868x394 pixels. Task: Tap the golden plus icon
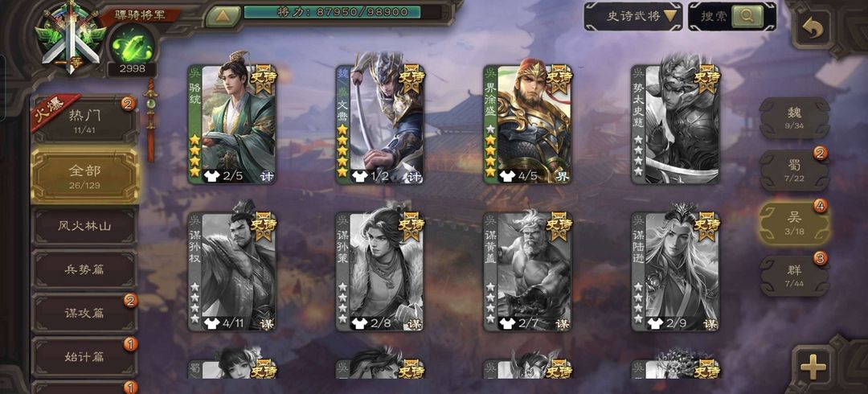[813, 367]
